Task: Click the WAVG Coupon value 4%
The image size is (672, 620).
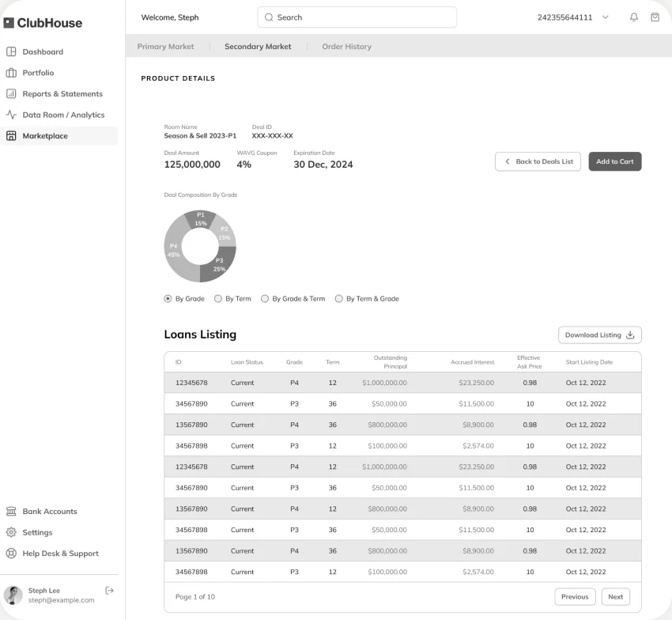Action: [x=244, y=164]
